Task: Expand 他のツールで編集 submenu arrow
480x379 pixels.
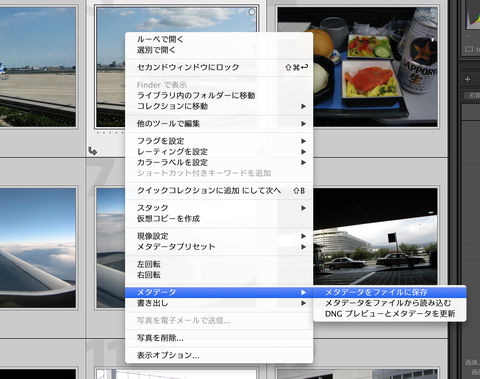Action: [x=303, y=124]
